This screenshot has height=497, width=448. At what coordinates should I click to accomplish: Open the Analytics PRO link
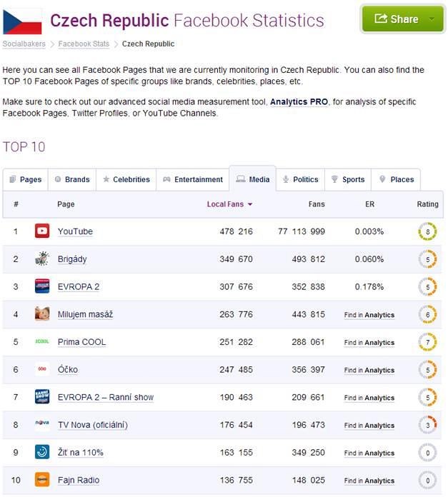299,102
